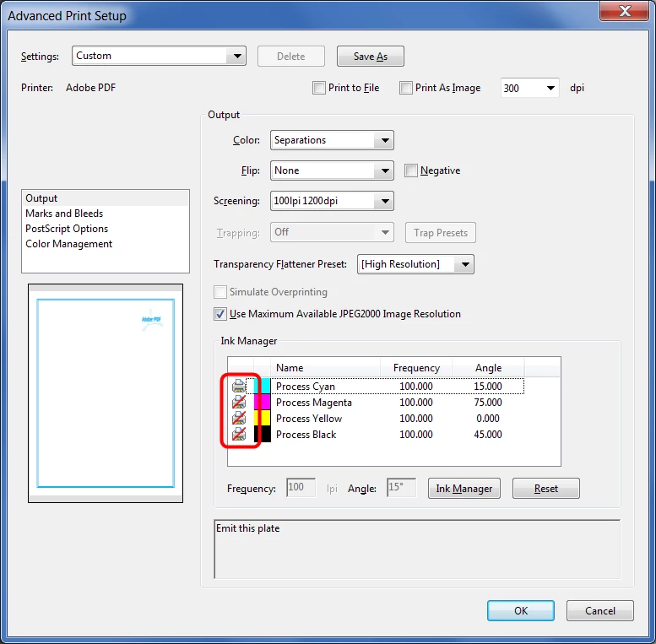Viewport: 656px width, 644px height.
Task: Click the Save As button
Action: point(371,56)
